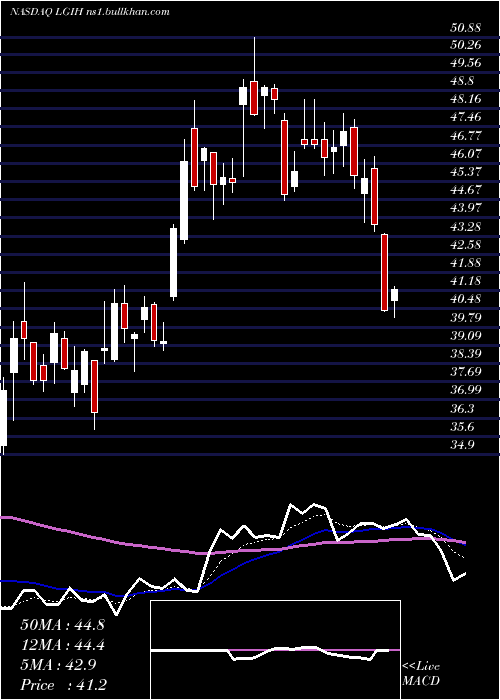Screen dimensions: 500x700
Task: Click the 41.88 price axis label
Action: pos(465,263)
